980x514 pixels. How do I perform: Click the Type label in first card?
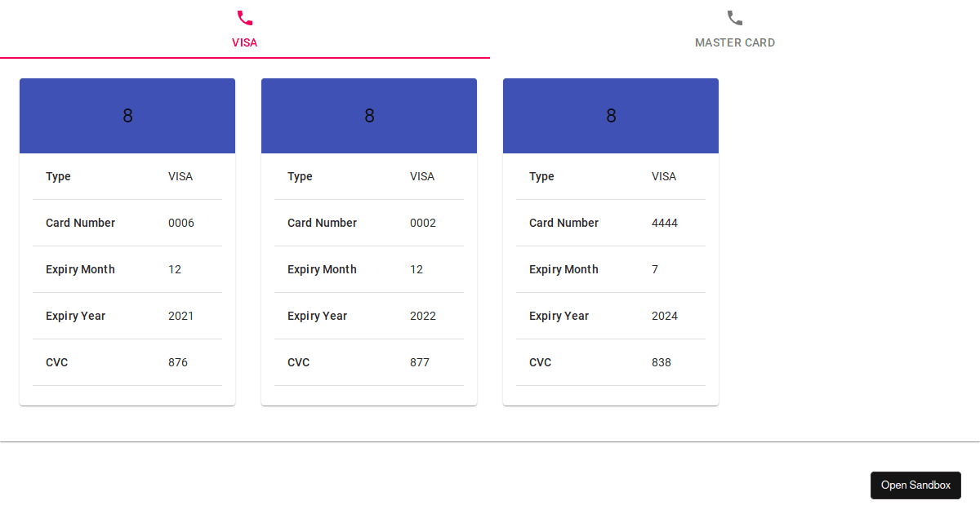coord(58,176)
